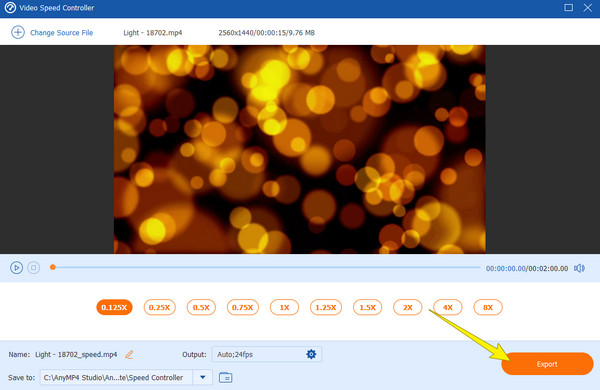Viewport: 600px width, 390px height.
Task: Click the Save to path field
Action: click(x=116, y=377)
